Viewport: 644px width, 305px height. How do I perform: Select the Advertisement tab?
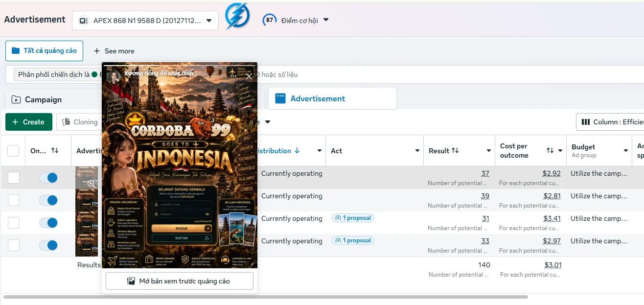332,98
